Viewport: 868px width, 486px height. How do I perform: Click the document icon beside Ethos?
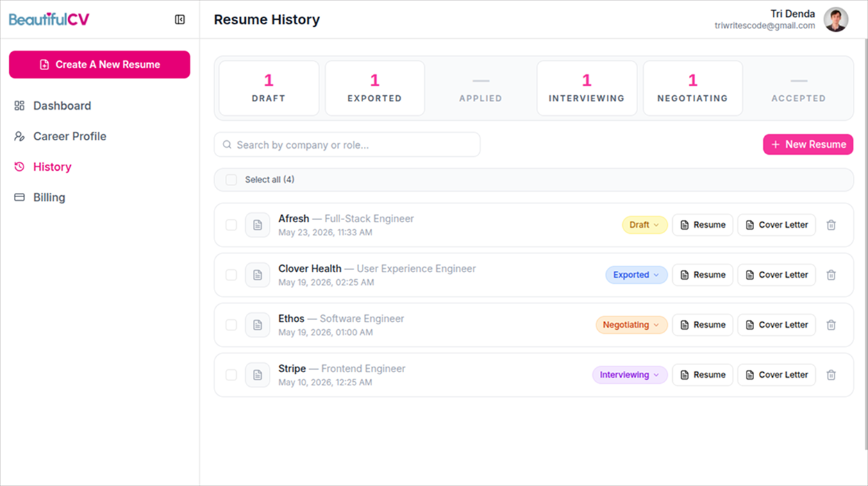(258, 325)
